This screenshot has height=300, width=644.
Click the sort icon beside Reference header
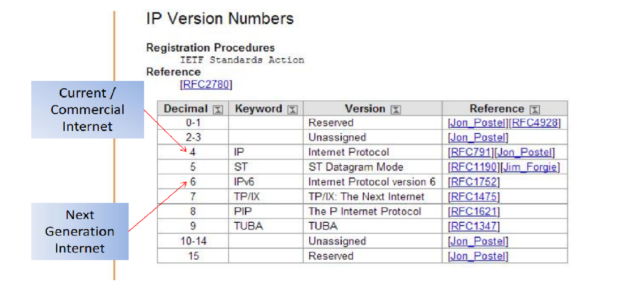[x=535, y=110]
